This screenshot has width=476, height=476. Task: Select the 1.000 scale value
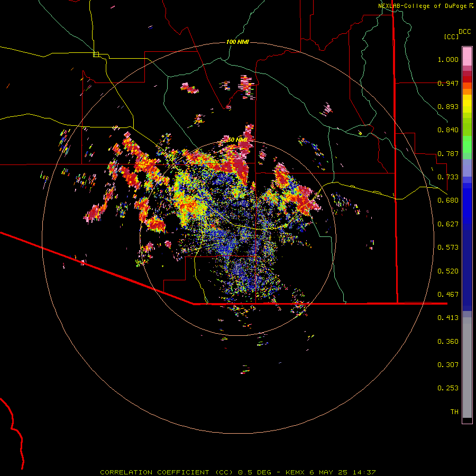(x=448, y=59)
